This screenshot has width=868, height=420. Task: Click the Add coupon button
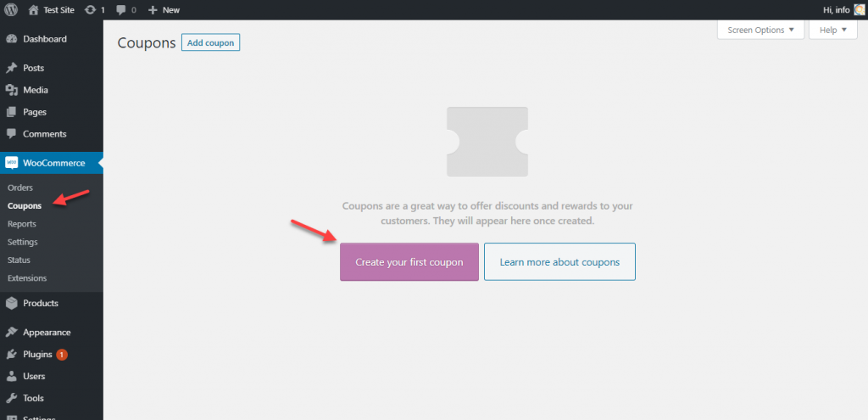(x=210, y=42)
